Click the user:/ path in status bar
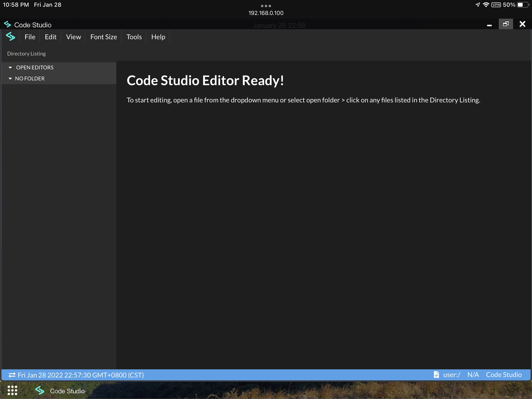 tap(451, 375)
